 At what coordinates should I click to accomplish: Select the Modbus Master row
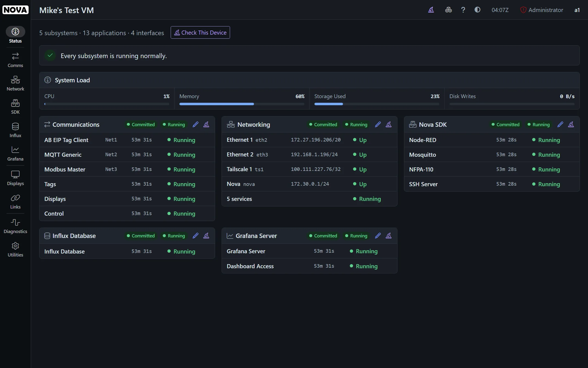click(127, 169)
